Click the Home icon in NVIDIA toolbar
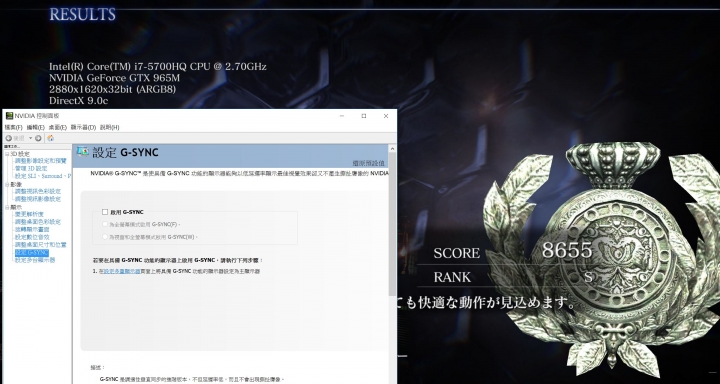Viewport: 720px width, 384px height. click(x=51, y=138)
